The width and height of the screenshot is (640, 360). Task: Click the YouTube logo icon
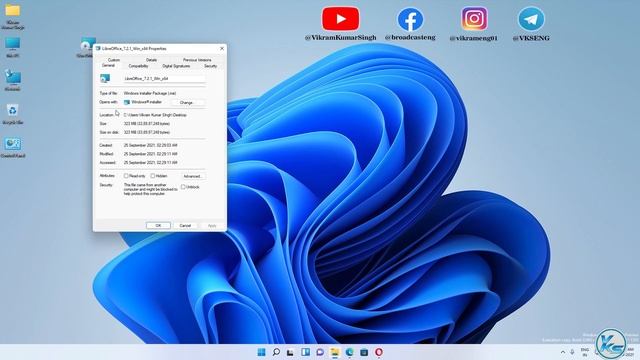tap(340, 18)
